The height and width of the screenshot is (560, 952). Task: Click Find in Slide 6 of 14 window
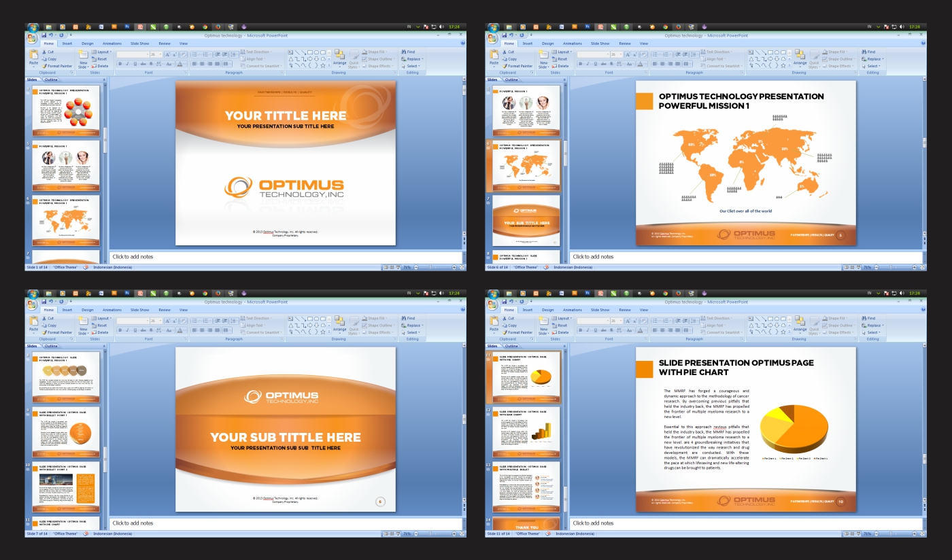tap(868, 52)
